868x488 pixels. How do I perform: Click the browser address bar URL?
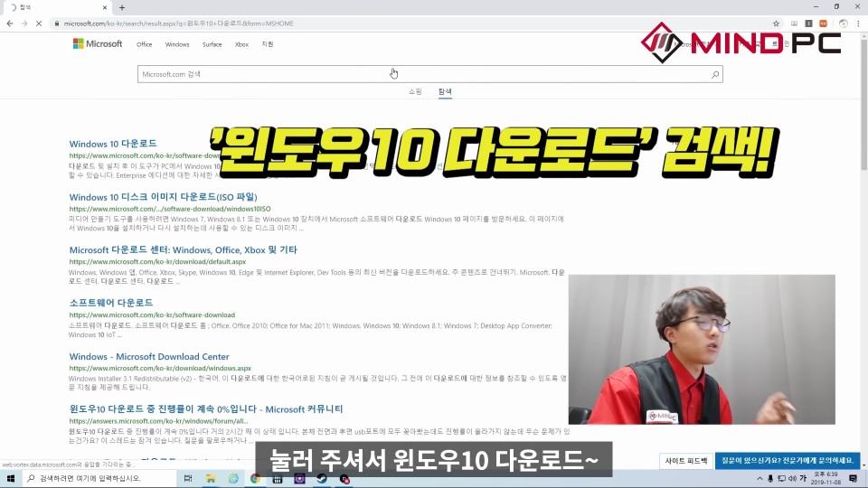(x=179, y=23)
